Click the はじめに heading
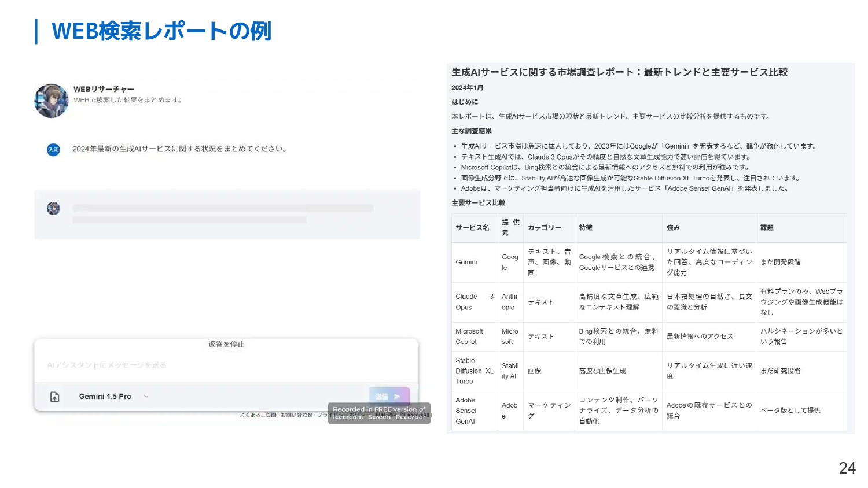868x488 pixels. click(x=465, y=102)
